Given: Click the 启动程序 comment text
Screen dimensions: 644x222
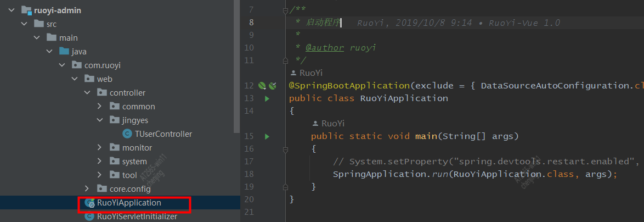Looking at the screenshot, I should pos(323,23).
